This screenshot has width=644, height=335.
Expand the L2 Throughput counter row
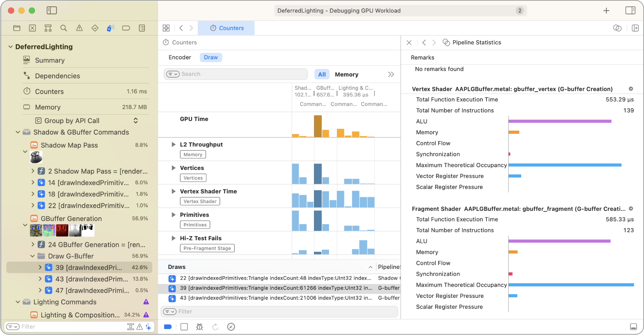pos(173,144)
